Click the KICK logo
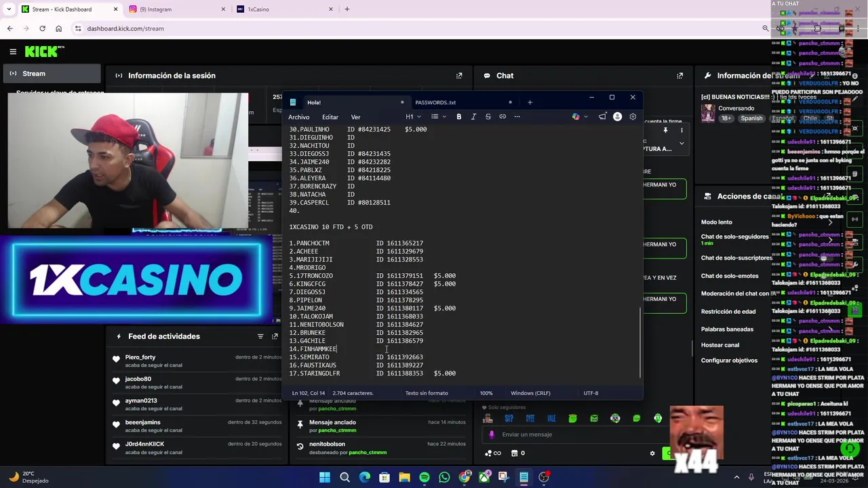 point(45,52)
